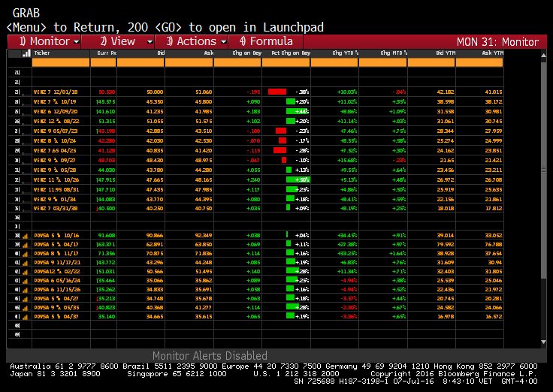Sort by the Ticker column header
Viewport: 553px width, 392px height.
tap(42, 53)
